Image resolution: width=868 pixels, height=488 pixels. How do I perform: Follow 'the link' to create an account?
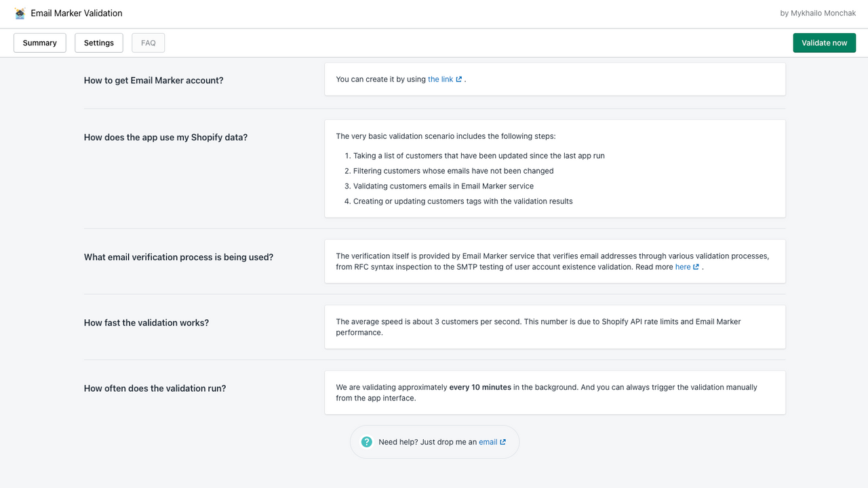click(440, 79)
